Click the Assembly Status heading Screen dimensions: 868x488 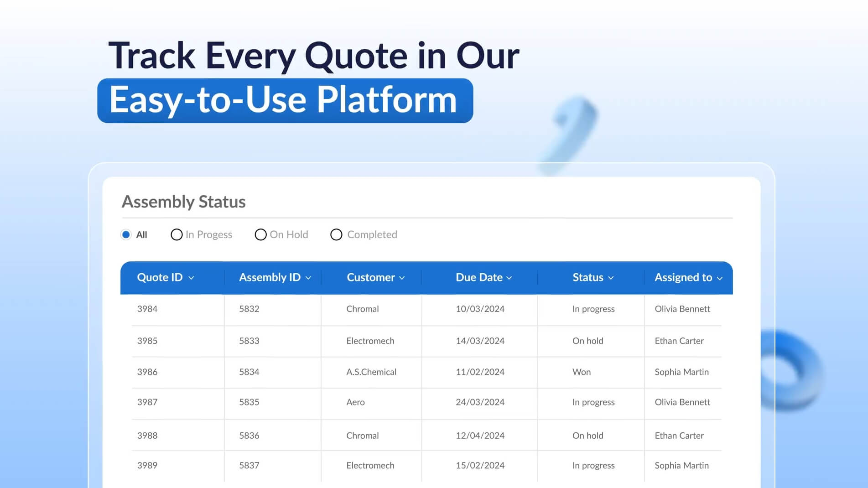coord(183,202)
